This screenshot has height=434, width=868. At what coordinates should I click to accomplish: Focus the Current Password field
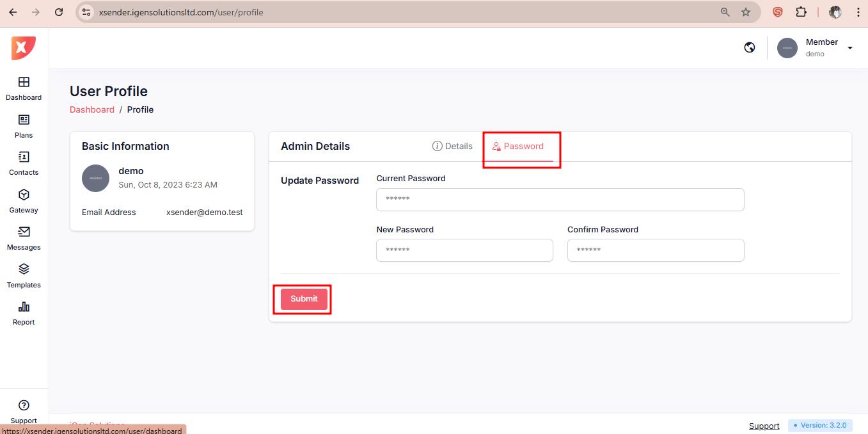pos(560,199)
